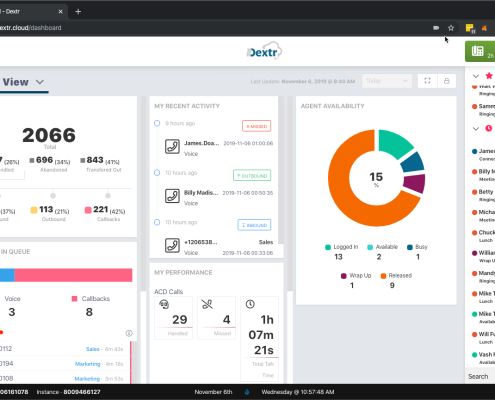Collapse the recent agents group

(476, 129)
